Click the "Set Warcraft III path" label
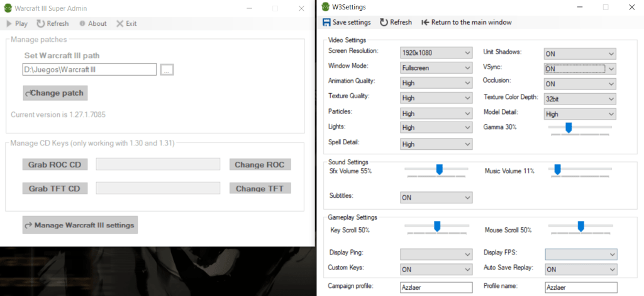644x296 pixels. pos(62,55)
